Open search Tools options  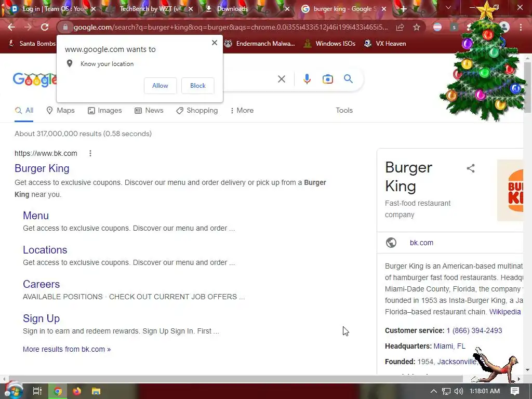tap(344, 111)
